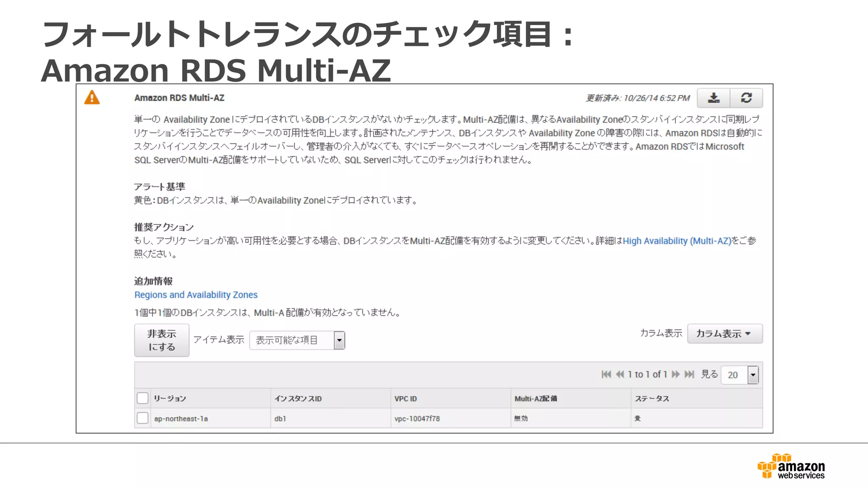868x488 pixels.
Task: Go to first page of results
Action: 606,374
